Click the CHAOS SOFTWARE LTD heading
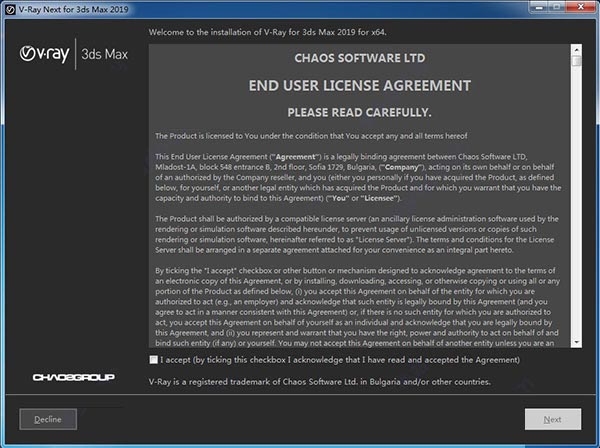 (360, 58)
